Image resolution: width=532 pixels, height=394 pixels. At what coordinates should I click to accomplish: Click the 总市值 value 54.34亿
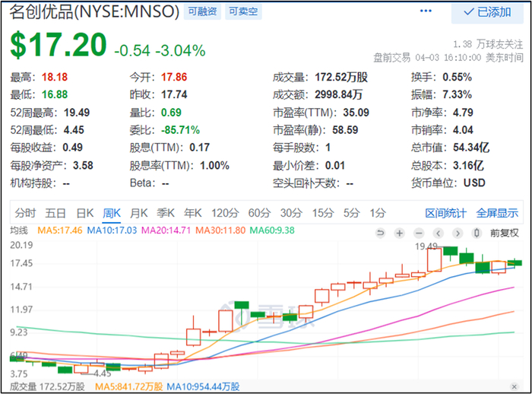click(x=471, y=148)
